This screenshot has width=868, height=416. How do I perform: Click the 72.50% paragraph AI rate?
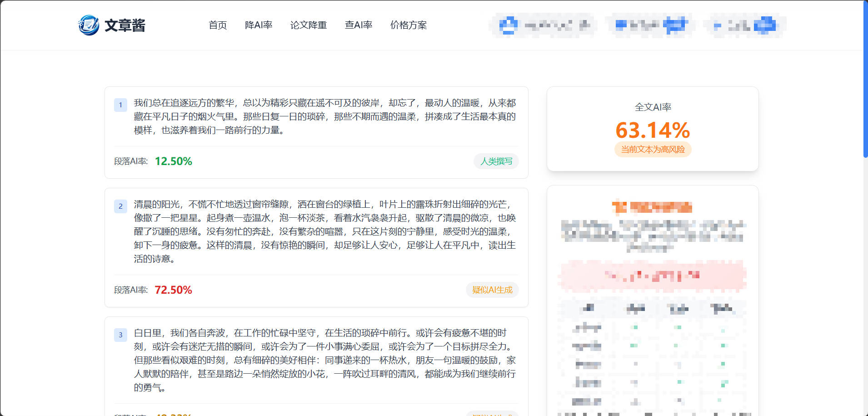click(174, 290)
